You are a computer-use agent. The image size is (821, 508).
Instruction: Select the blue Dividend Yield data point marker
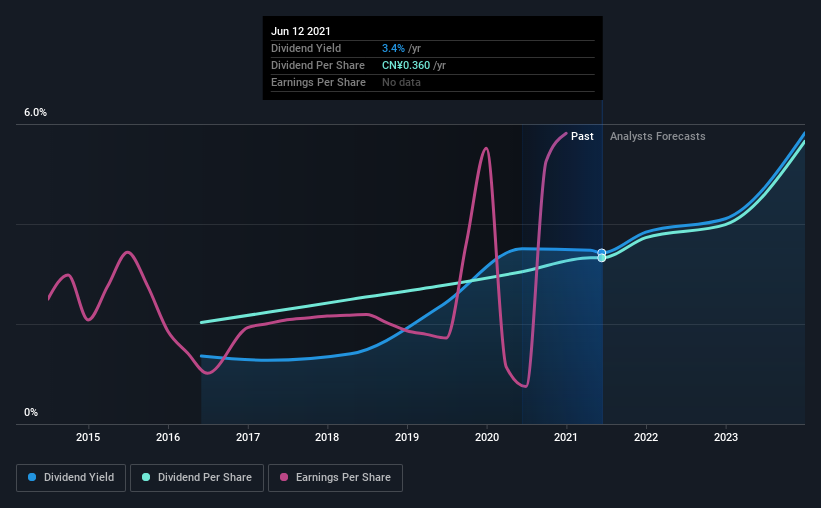click(602, 252)
